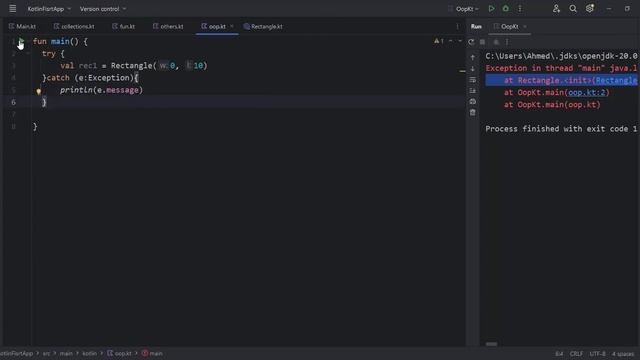This screenshot has height=360, width=640.
Task: Open the 4 spaces indent selector
Action: pyautogui.click(x=623, y=354)
